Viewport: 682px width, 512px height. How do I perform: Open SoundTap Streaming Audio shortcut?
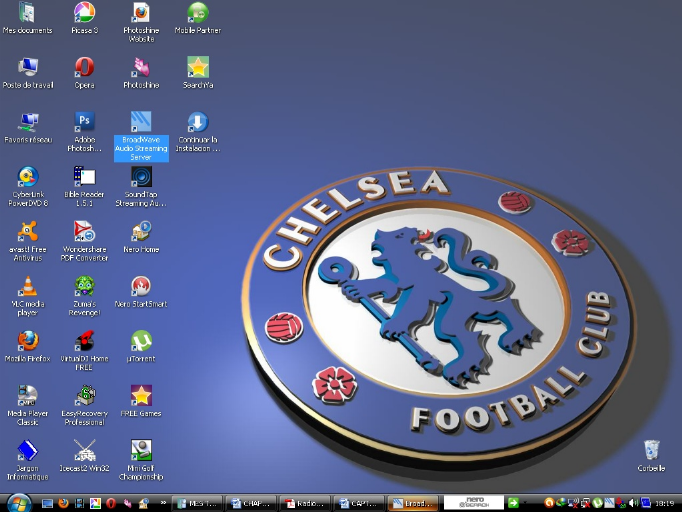(141, 187)
